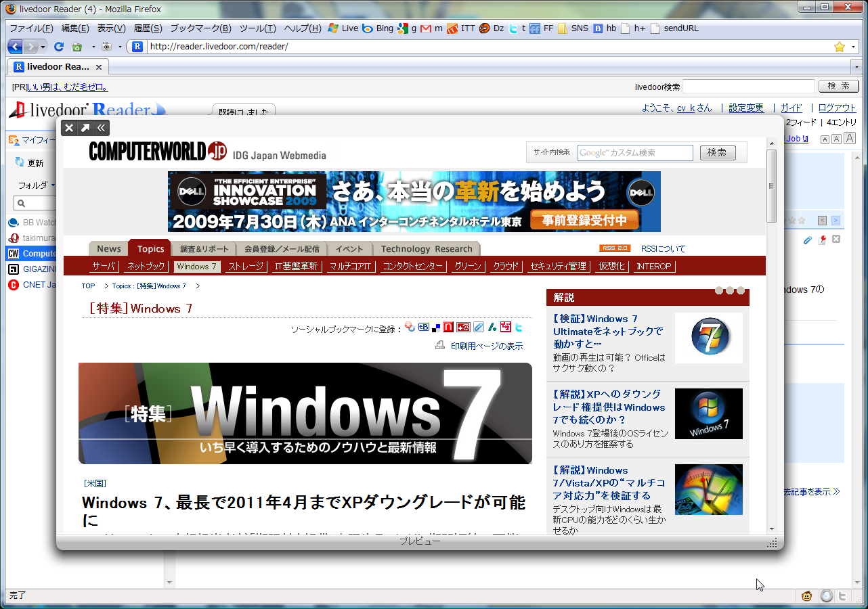Open 編集 menu

pyautogui.click(x=75, y=28)
